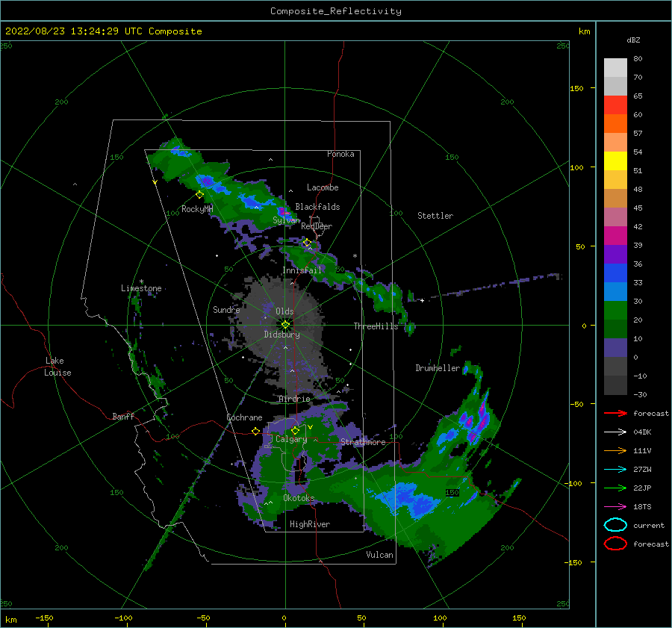
Task: Click the Calgary city label
Action: coord(291,439)
